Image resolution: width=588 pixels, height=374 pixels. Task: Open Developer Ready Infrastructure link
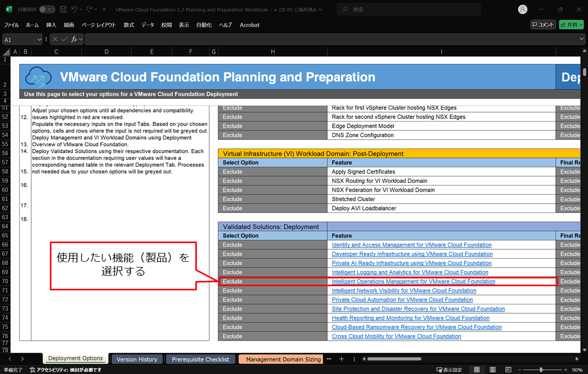point(412,254)
